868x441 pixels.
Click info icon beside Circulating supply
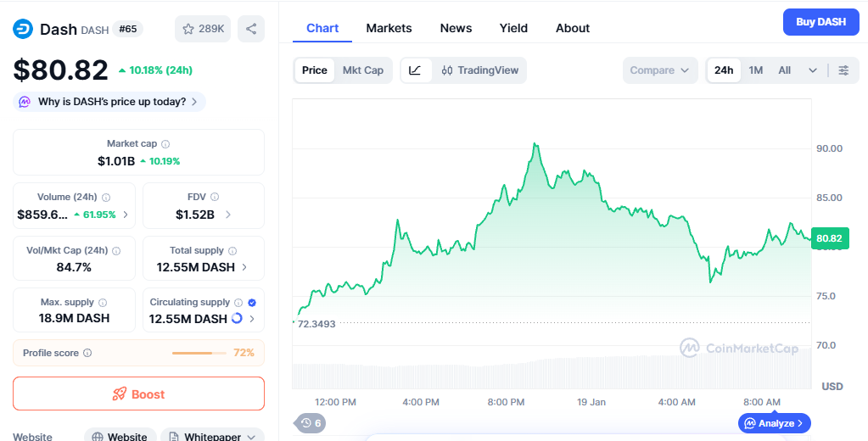[238, 303]
